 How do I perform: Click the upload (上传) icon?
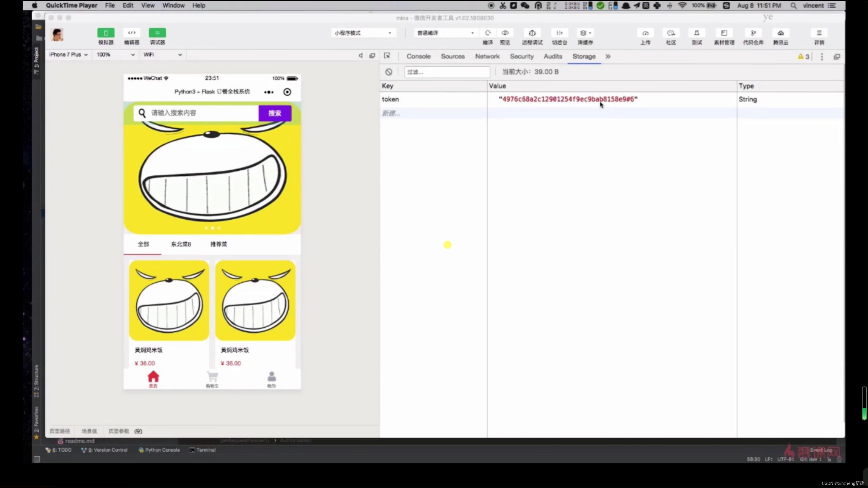pyautogui.click(x=645, y=33)
